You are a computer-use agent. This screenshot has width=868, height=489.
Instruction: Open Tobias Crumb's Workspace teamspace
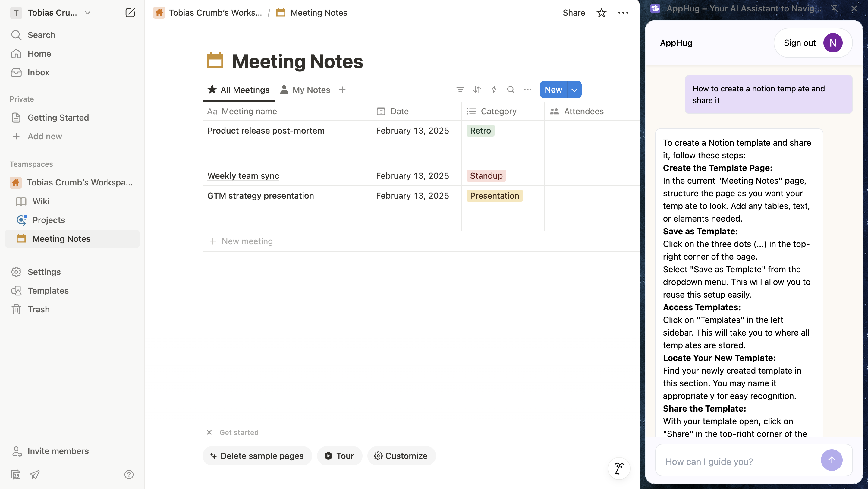tap(72, 182)
